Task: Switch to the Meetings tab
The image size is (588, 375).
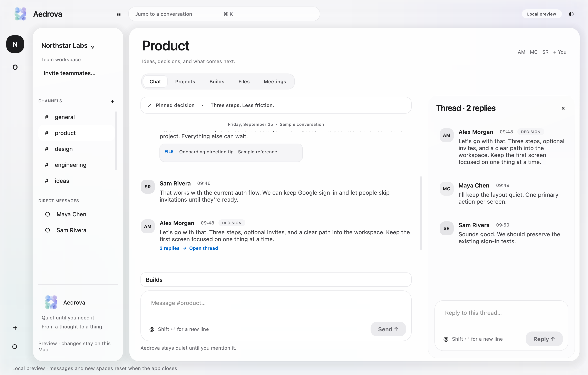Action: [275, 81]
